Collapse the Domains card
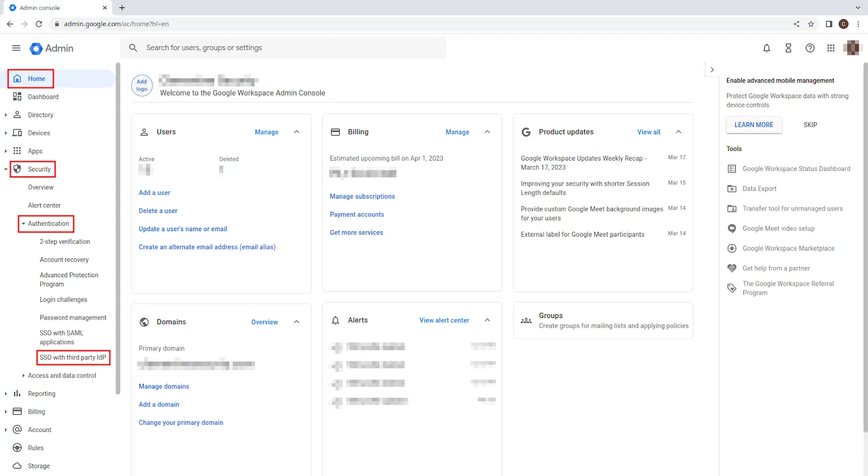868x476 pixels. 297,322
